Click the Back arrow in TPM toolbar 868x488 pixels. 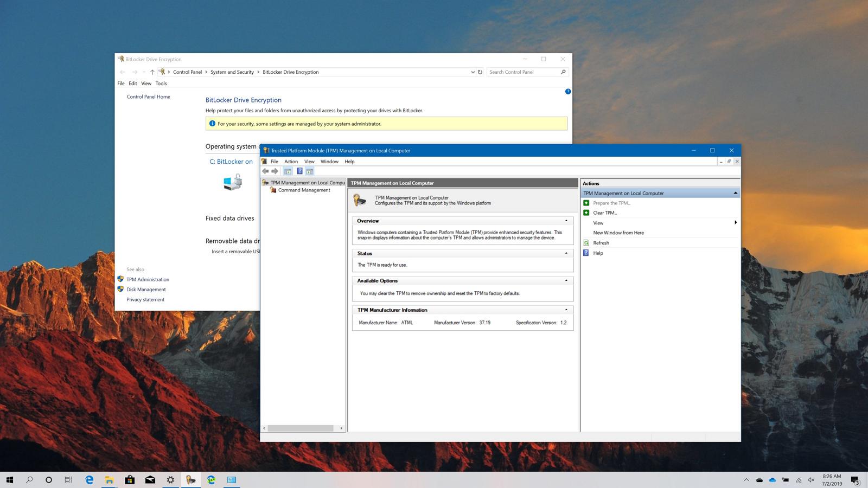pyautogui.click(x=265, y=171)
